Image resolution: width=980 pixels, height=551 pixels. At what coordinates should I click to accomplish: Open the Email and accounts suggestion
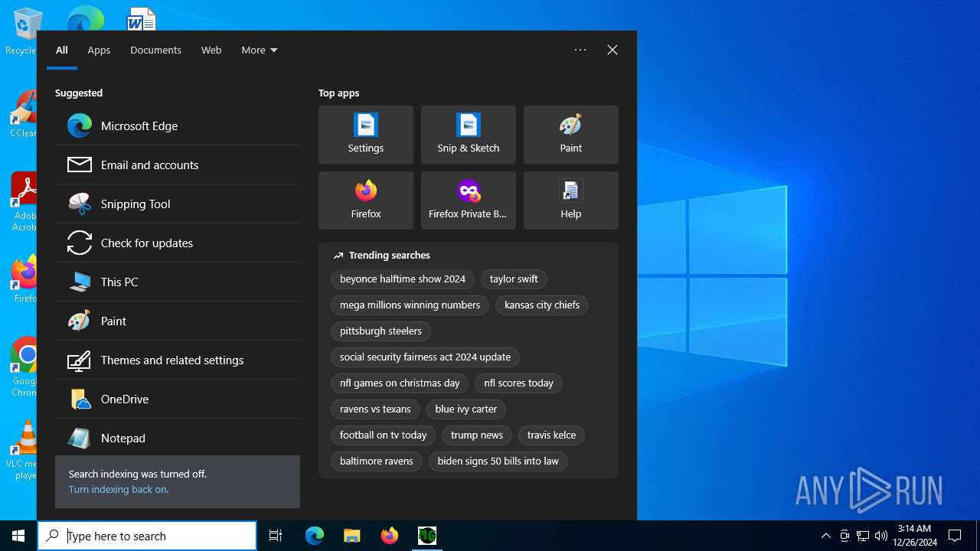pos(178,165)
